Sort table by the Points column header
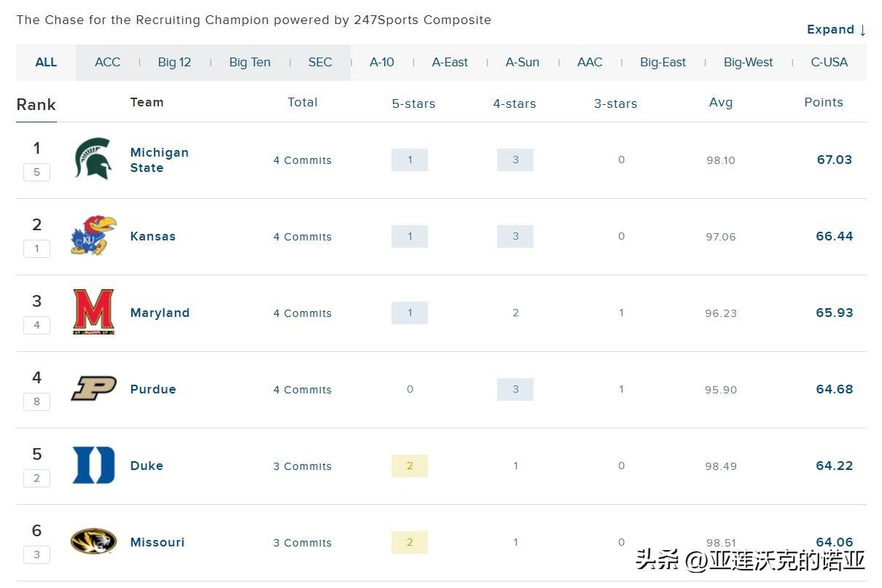This screenshot has width=882, height=588. pyautogui.click(x=823, y=103)
